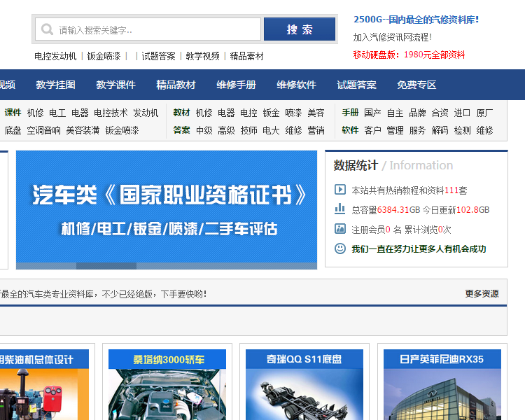Screen dimensions: 525x420
Task: Open the 奇瑞QQ S11底盘 resource thumbnail
Action: point(304,384)
